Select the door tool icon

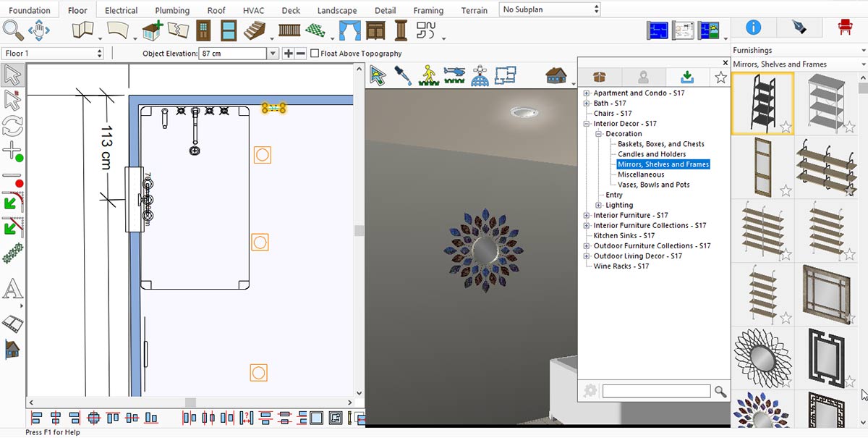(x=204, y=30)
